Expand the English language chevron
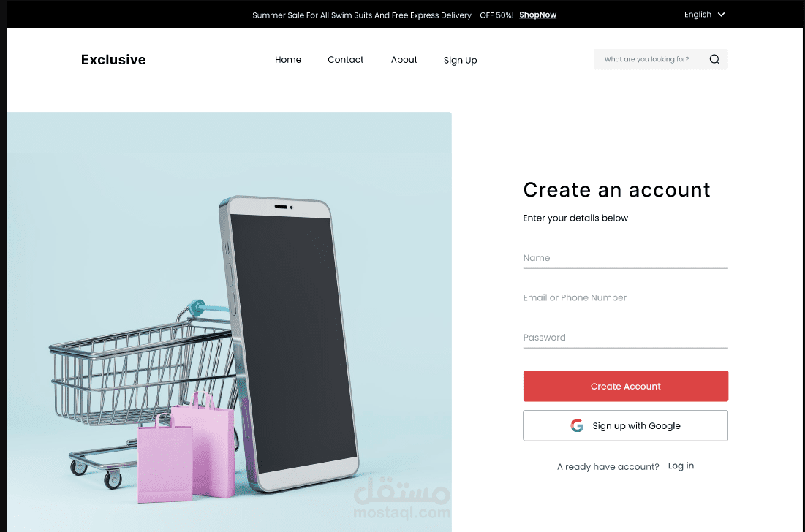Viewport: 805px width, 532px height. tap(722, 15)
